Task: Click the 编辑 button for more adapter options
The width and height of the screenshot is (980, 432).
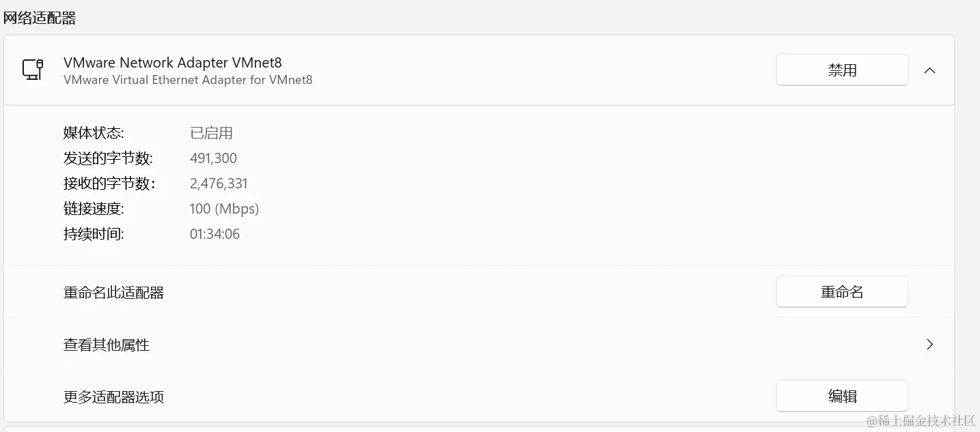Action: coord(842,397)
